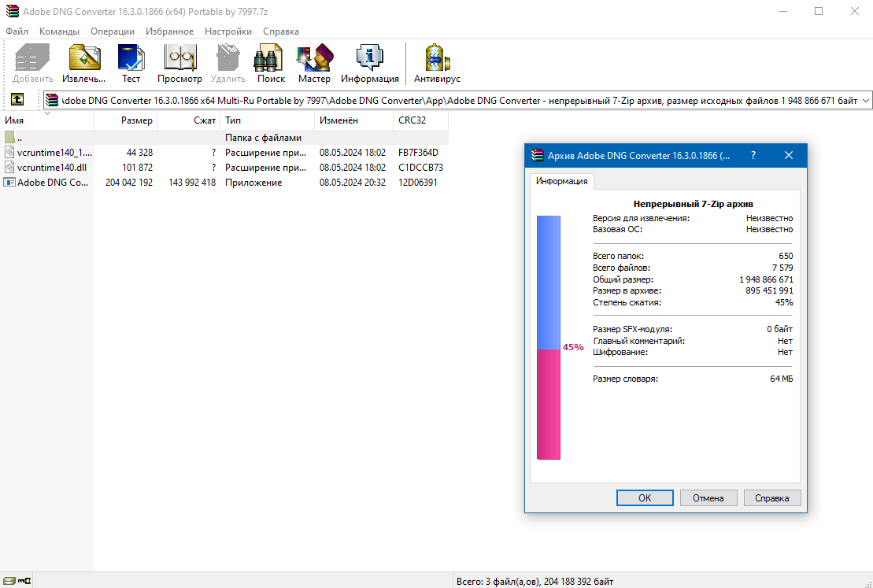Screen dimensions: 873x588
Task: Click the WinRAR title bar app icon
Action: pos(13,11)
